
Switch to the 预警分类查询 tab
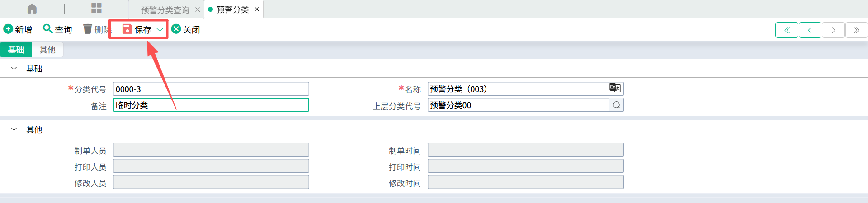165,10
